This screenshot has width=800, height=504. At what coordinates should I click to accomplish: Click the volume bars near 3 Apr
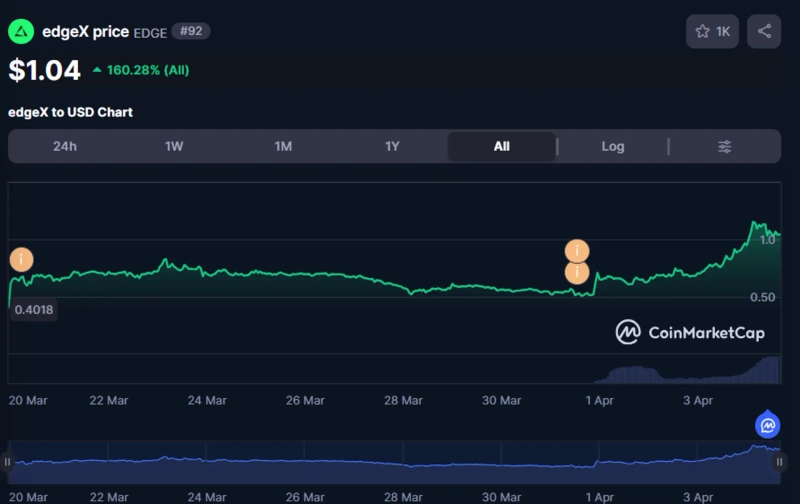[700, 378]
